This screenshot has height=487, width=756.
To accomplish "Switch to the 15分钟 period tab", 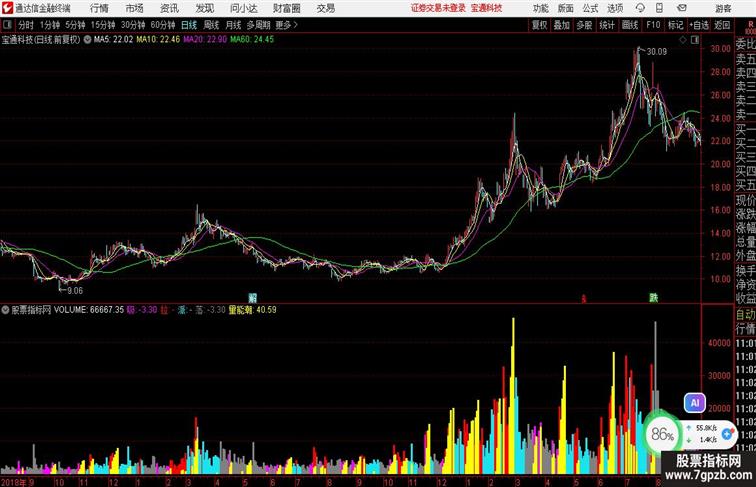I will [103, 25].
